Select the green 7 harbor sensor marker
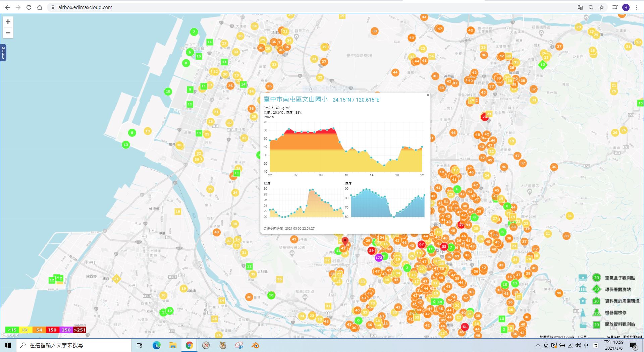The width and height of the screenshot is (644, 352). point(194,32)
